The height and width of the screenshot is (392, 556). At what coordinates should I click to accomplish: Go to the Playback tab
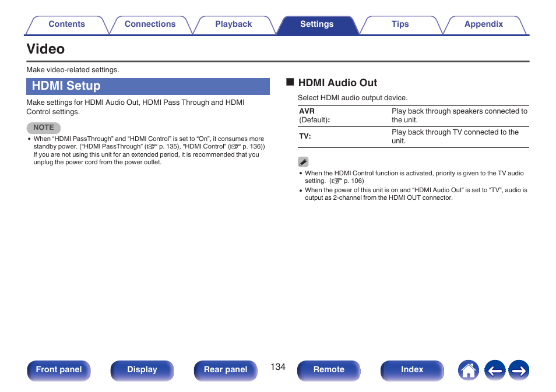tap(233, 24)
